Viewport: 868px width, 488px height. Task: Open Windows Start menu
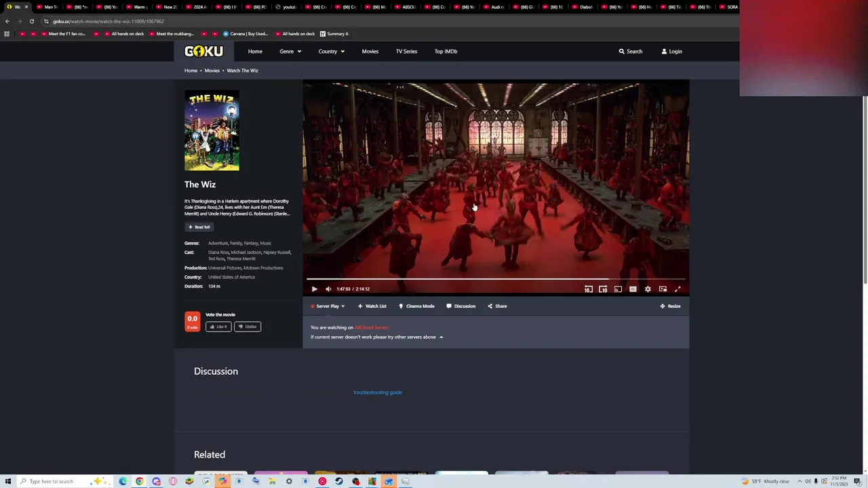click(x=8, y=481)
